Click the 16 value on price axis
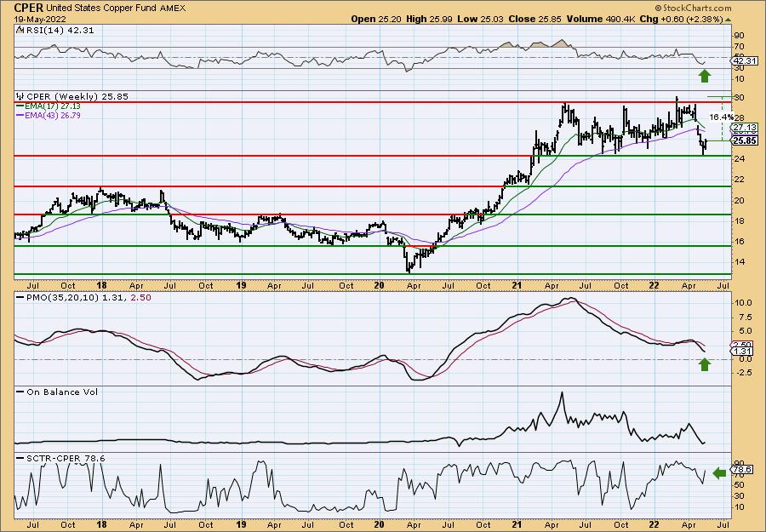Image resolution: width=766 pixels, height=532 pixels. 739,242
